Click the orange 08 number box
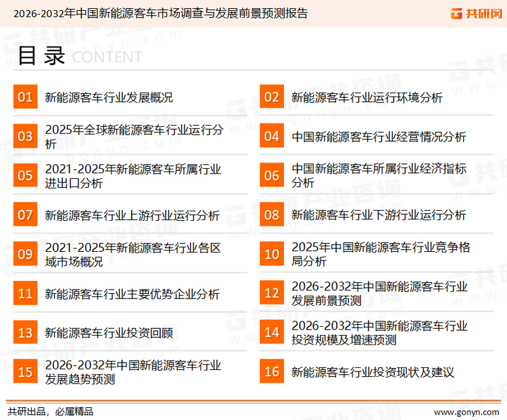507x420 pixels. tap(272, 215)
